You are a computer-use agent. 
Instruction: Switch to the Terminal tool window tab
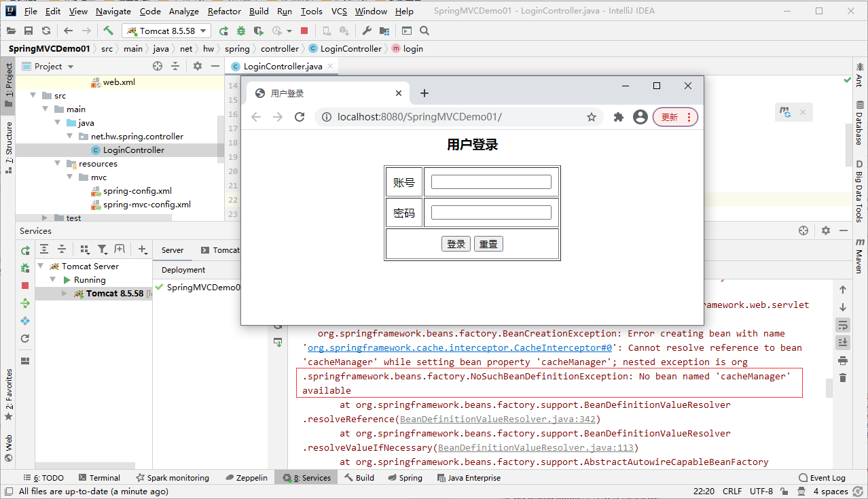[99, 478]
